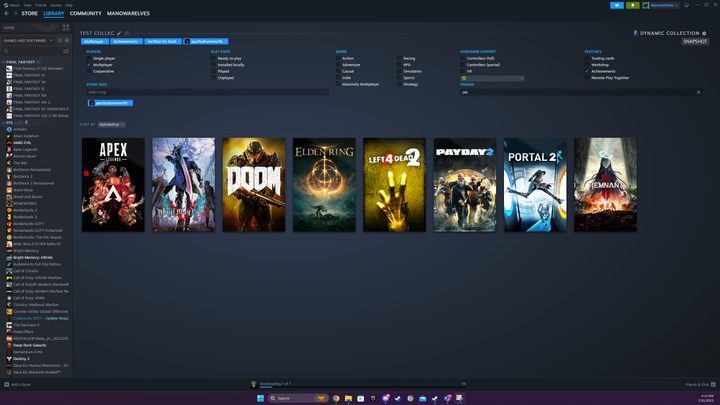720x405 pixels.
Task: Open Chrome from the taskbar
Action: tap(336, 398)
